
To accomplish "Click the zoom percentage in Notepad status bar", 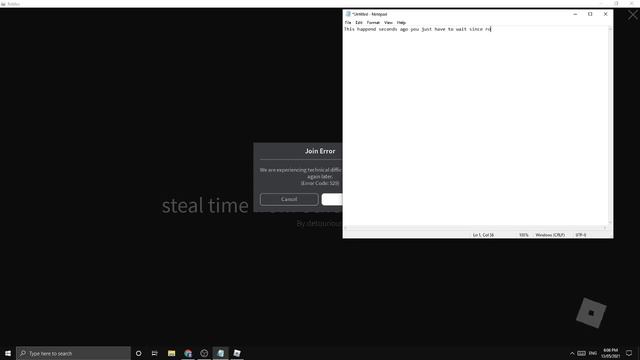I will 524,235.
